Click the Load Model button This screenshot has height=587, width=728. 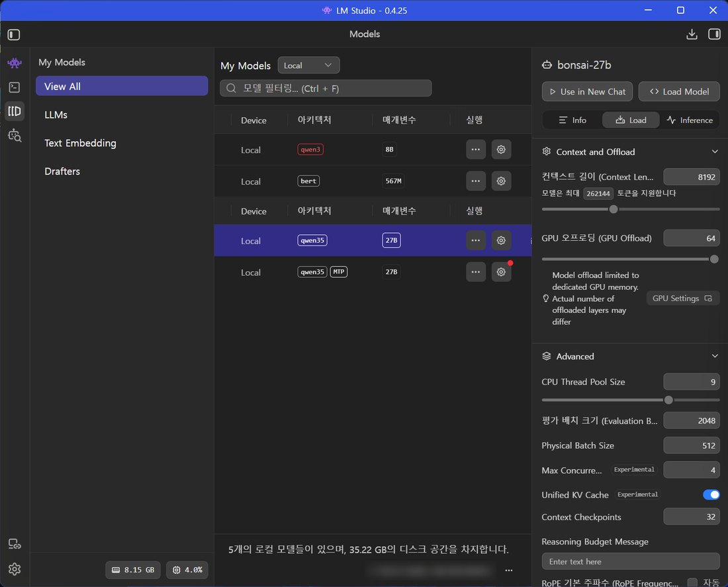(679, 91)
